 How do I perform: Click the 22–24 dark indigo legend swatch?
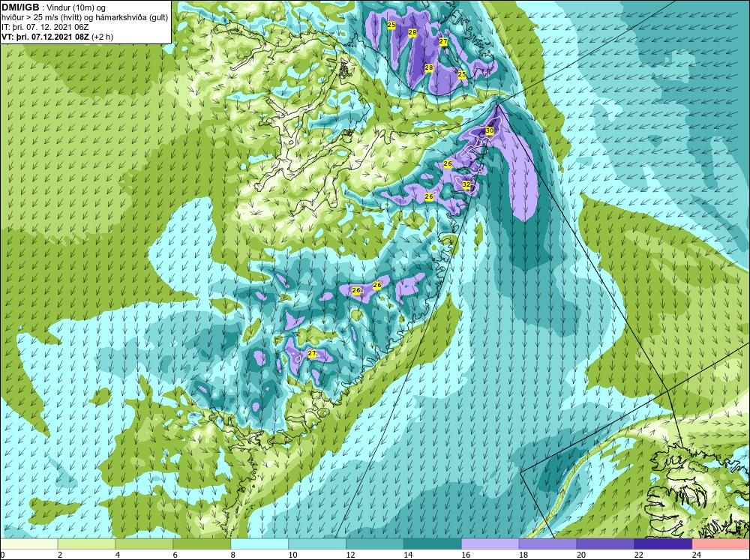663,544
